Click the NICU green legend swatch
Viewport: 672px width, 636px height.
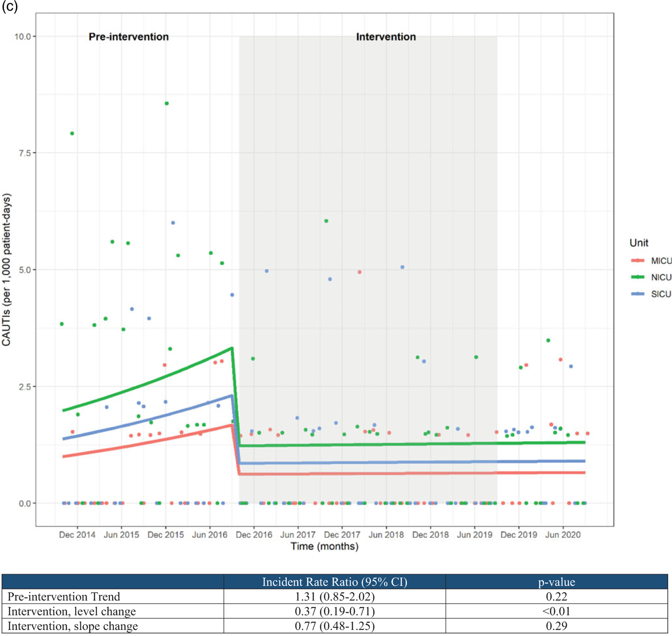coord(638,277)
